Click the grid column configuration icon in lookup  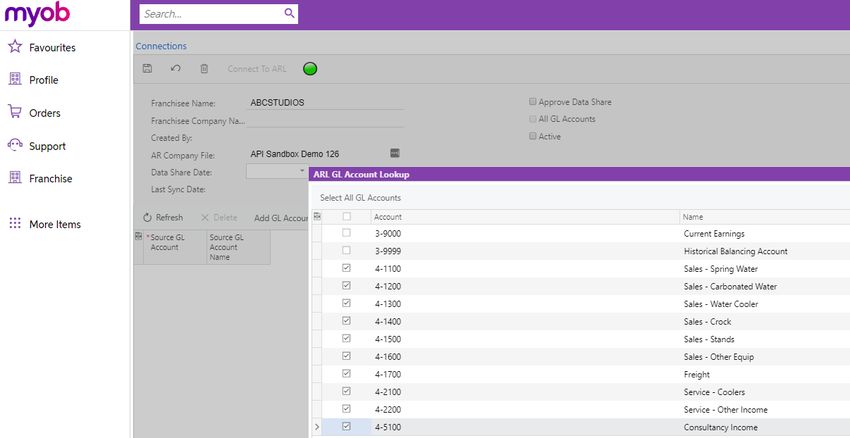pyautogui.click(x=317, y=216)
